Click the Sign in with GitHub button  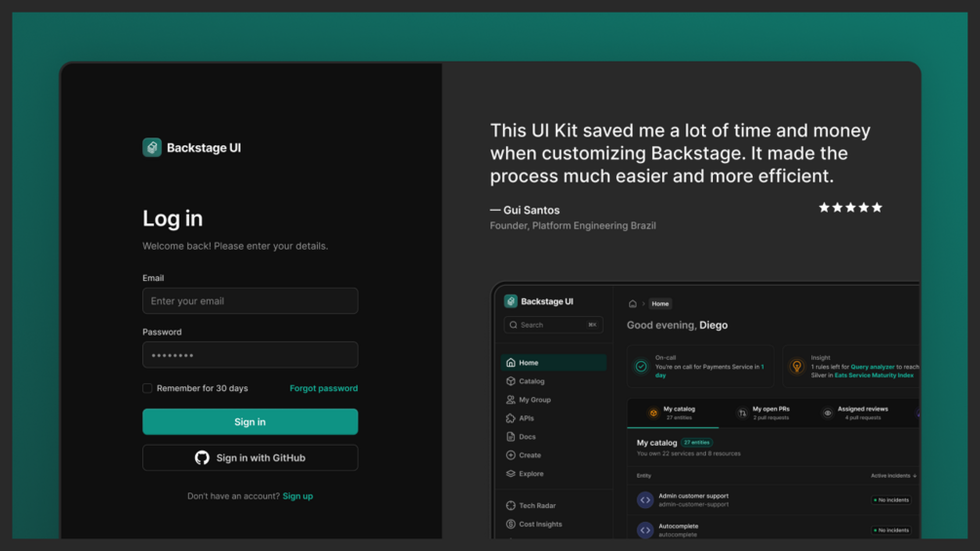250,458
